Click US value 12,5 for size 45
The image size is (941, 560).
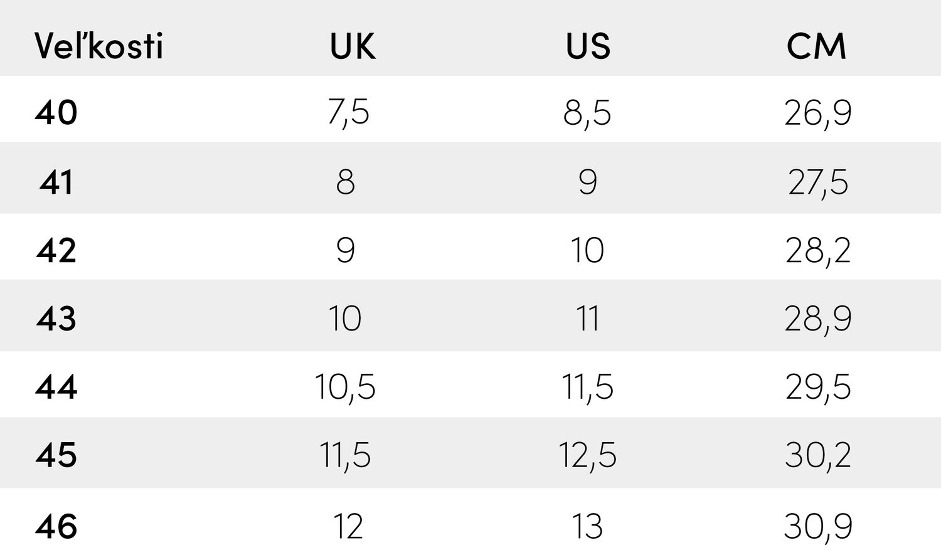587,455
